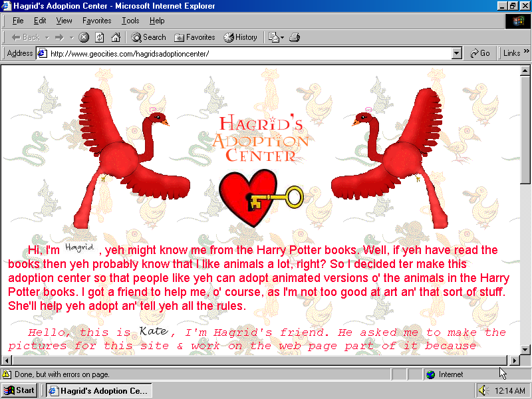Click the Mail icon in toolbar
This screenshot has width=532, height=399.
pyautogui.click(x=273, y=37)
